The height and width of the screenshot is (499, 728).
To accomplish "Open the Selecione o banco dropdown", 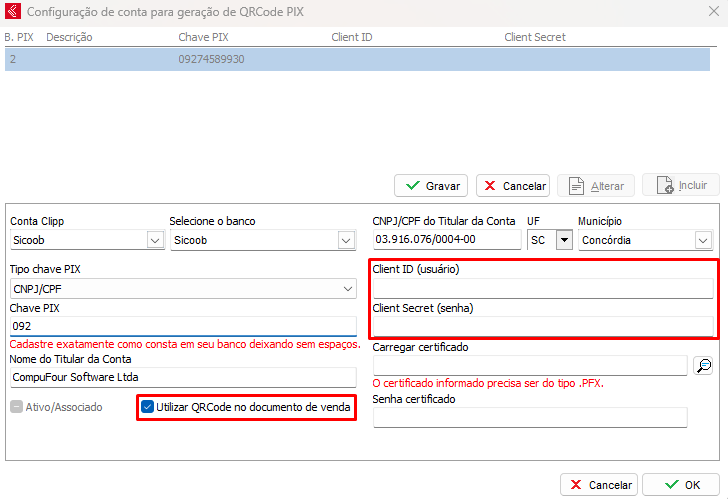I will [x=346, y=240].
